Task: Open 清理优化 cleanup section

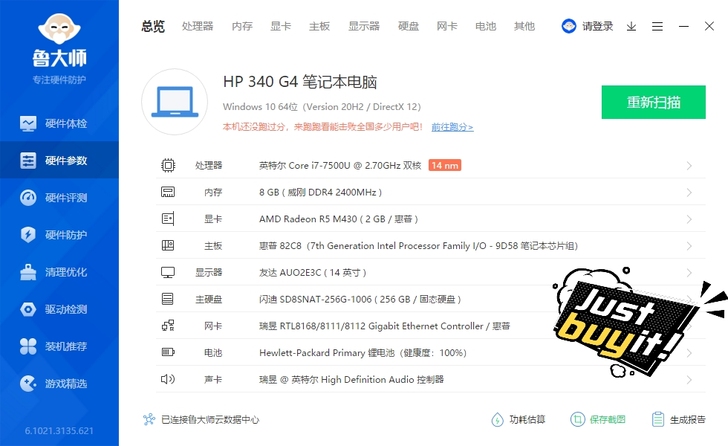Action: click(59, 272)
